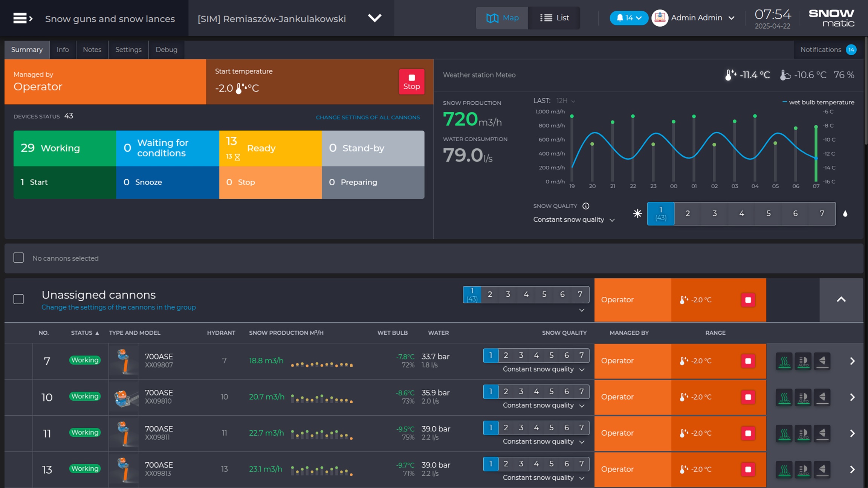Click the heating auto icon for cannon 7
The width and height of the screenshot is (868, 488).
pyautogui.click(x=784, y=361)
